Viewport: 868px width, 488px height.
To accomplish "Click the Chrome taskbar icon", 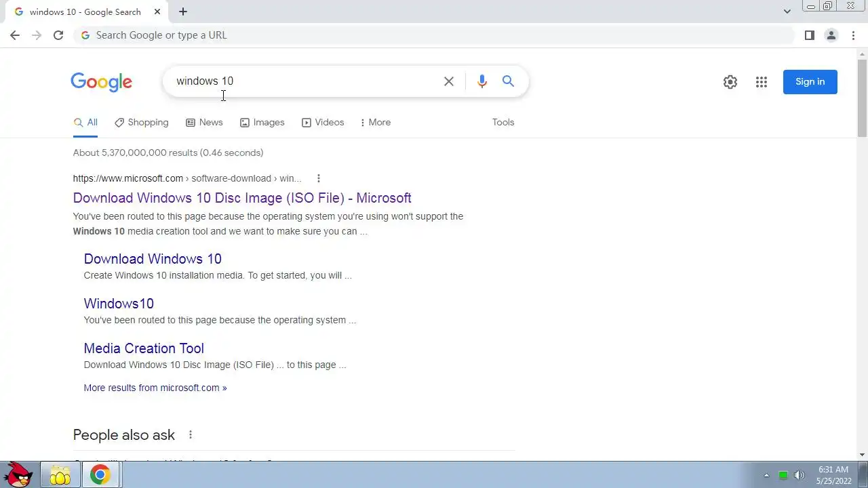I will pos(100,476).
